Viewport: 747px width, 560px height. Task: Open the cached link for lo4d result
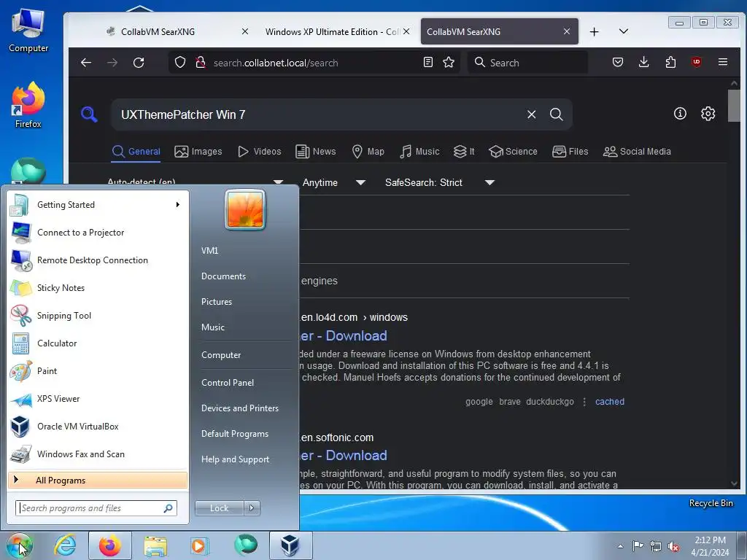coord(609,402)
